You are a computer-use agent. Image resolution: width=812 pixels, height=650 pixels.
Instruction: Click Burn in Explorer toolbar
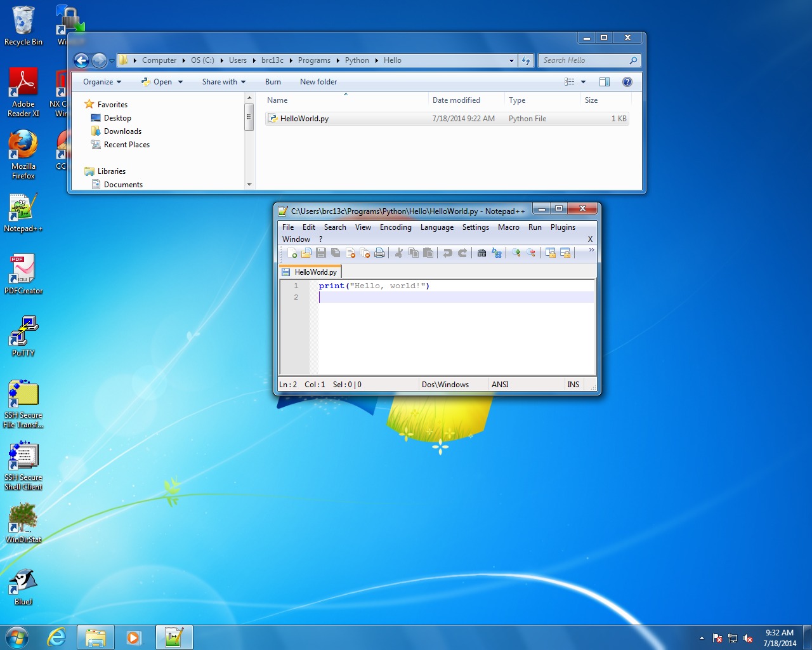(273, 82)
